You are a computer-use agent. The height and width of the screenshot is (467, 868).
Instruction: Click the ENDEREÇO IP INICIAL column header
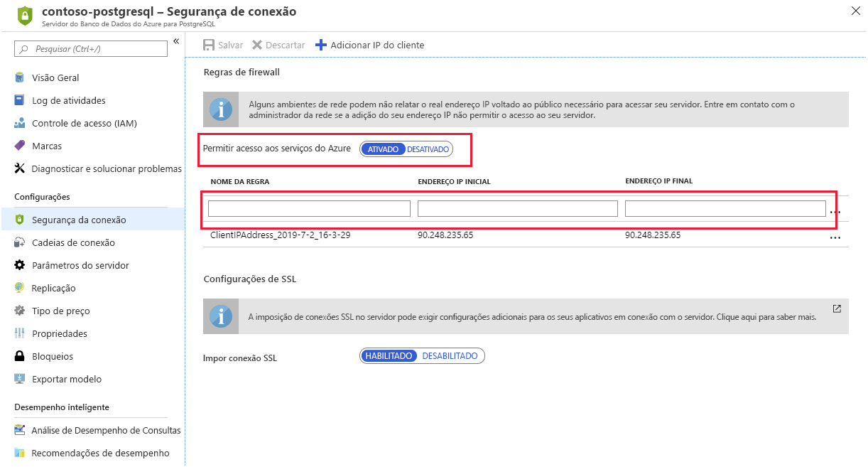(x=454, y=181)
